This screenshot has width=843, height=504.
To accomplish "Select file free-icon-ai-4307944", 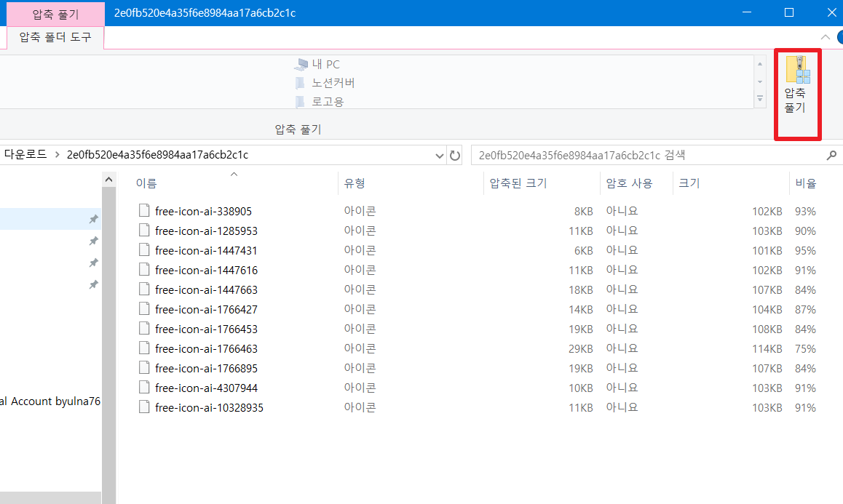I will (x=207, y=388).
